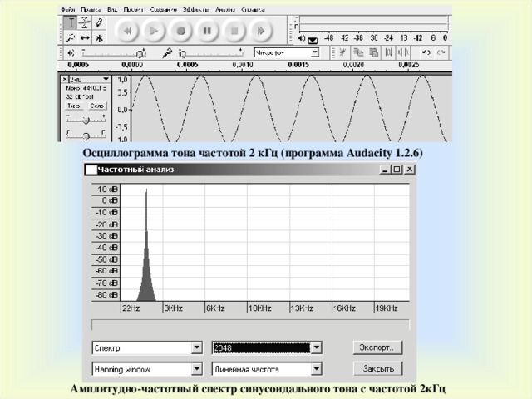Adjust the output volume slider
The height and width of the screenshot is (399, 532).
pyautogui.click(x=114, y=53)
